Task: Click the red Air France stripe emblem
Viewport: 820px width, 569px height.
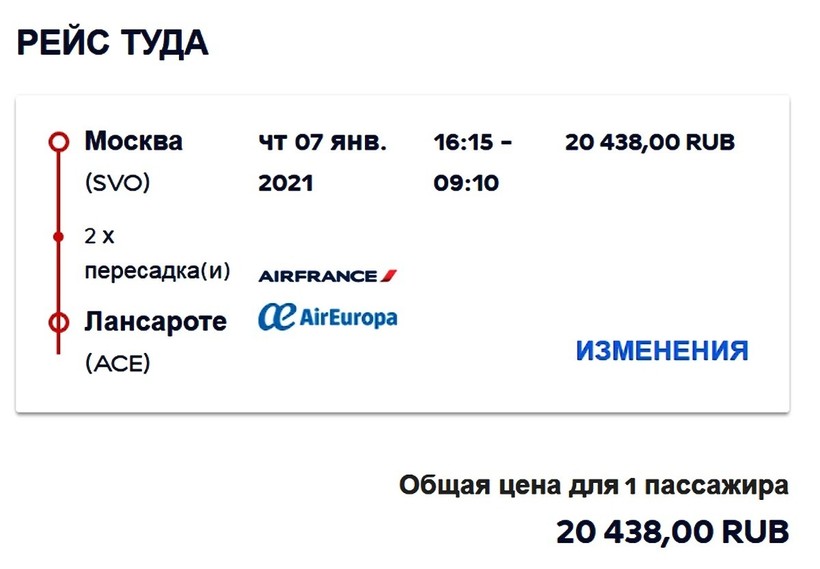Action: (388, 275)
